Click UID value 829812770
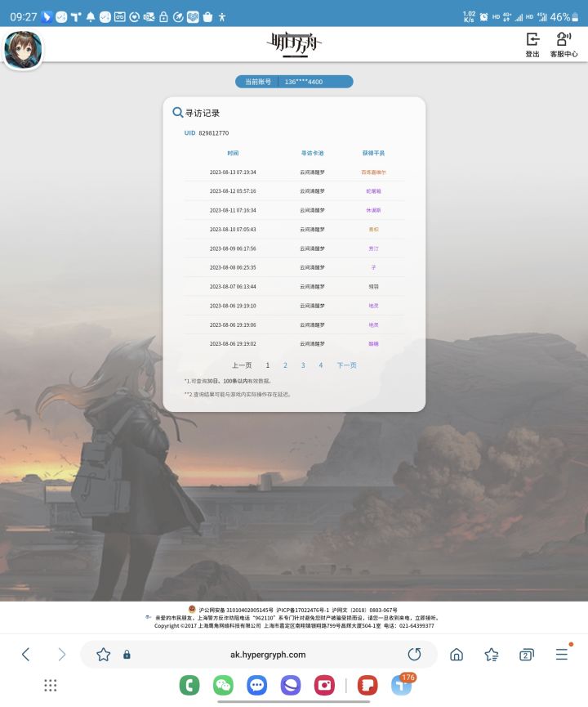Screen dimensions: 588x707 214,133
